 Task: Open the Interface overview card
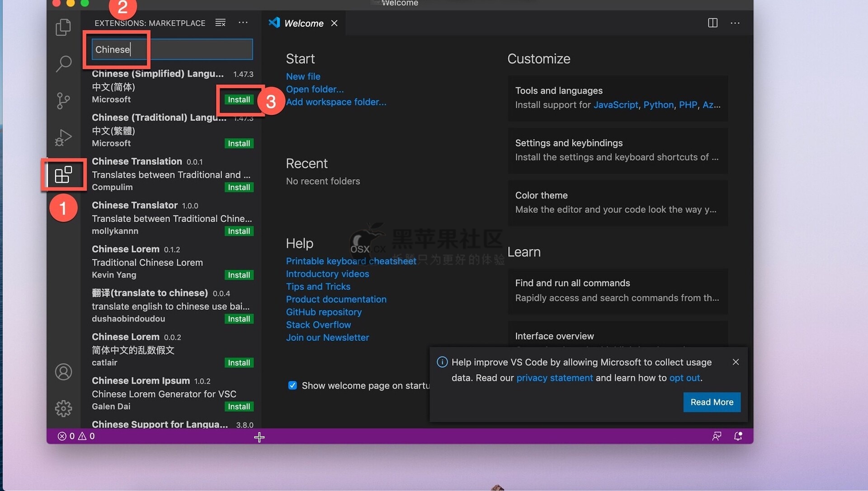[x=618, y=335]
